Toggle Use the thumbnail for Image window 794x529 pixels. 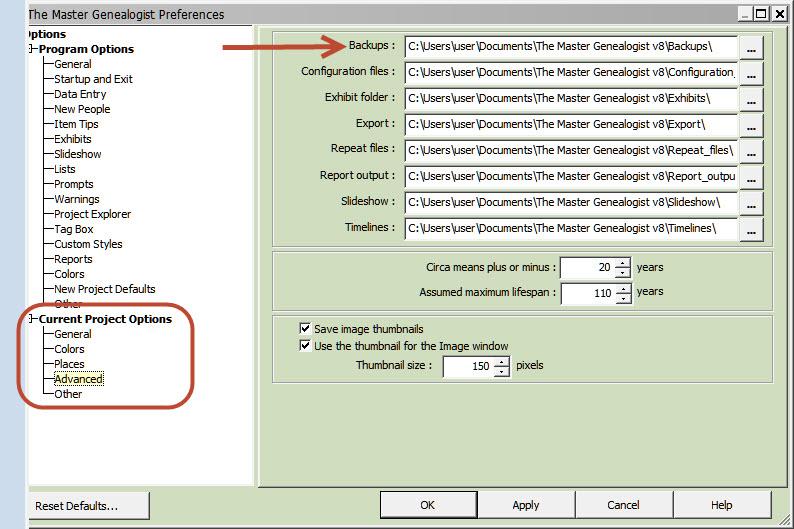(305, 346)
